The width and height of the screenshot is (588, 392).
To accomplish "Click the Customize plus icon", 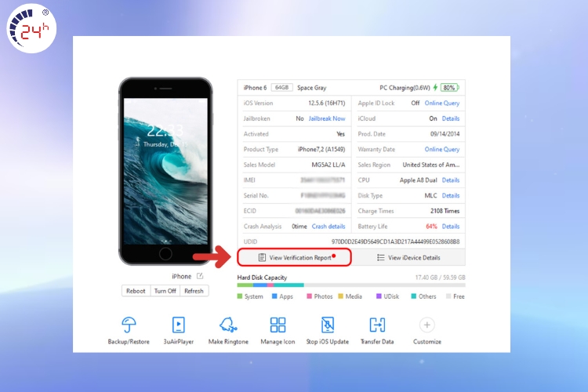I will [426, 325].
